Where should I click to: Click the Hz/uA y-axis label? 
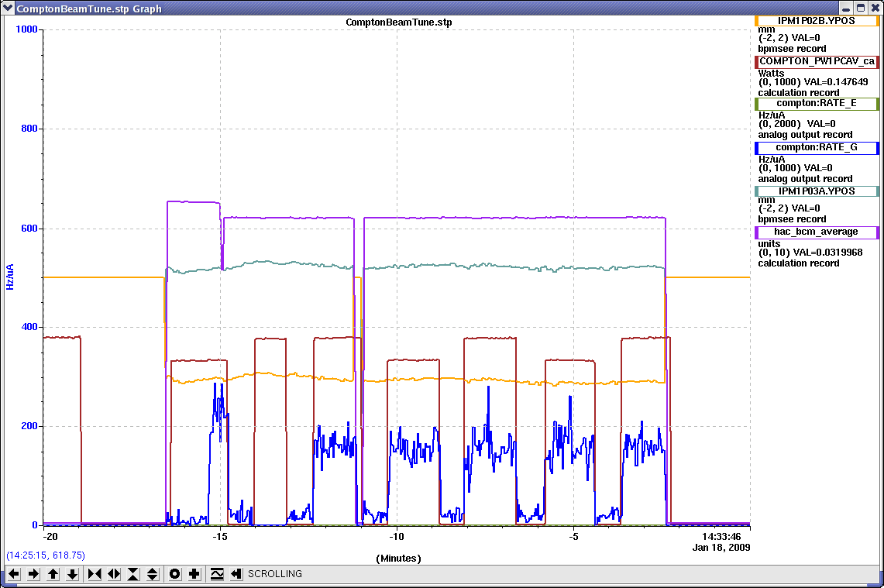tap(9, 277)
